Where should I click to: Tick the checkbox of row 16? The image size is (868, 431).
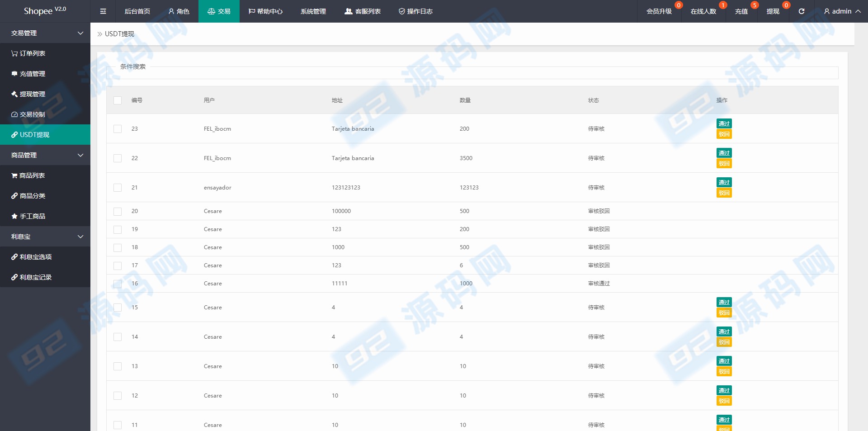(x=118, y=284)
